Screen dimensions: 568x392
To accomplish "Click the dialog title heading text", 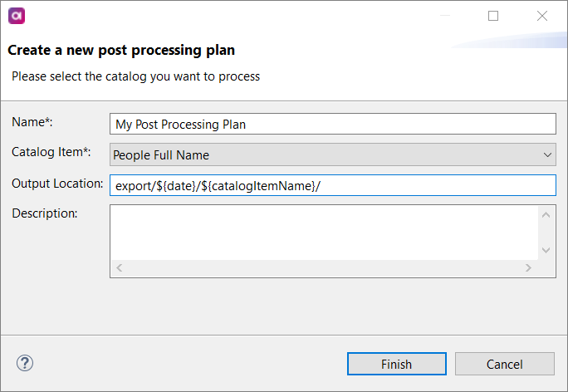I will [121, 50].
